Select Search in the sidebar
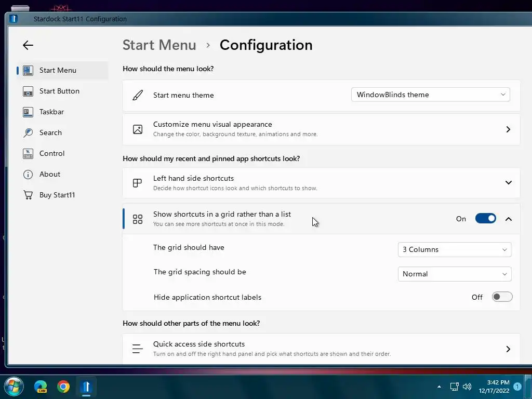Viewport: 532px width, 399px height. pos(62,132)
